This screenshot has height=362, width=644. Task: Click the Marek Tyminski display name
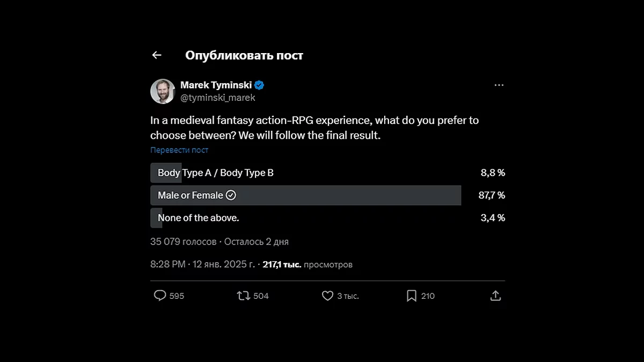pyautogui.click(x=216, y=85)
